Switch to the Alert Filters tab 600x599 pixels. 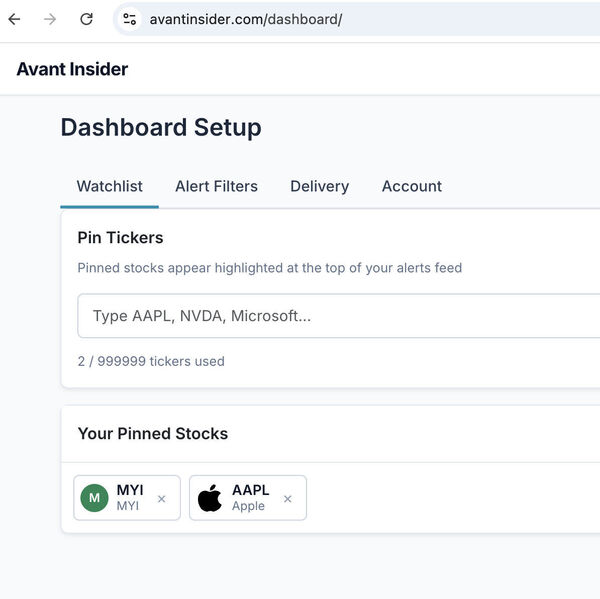click(216, 186)
